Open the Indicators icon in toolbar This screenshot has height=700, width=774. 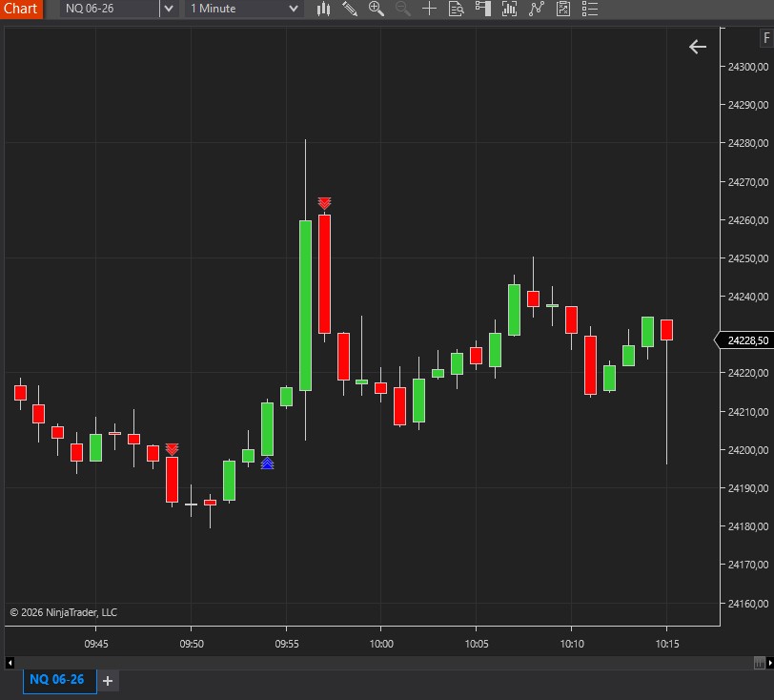point(537,9)
